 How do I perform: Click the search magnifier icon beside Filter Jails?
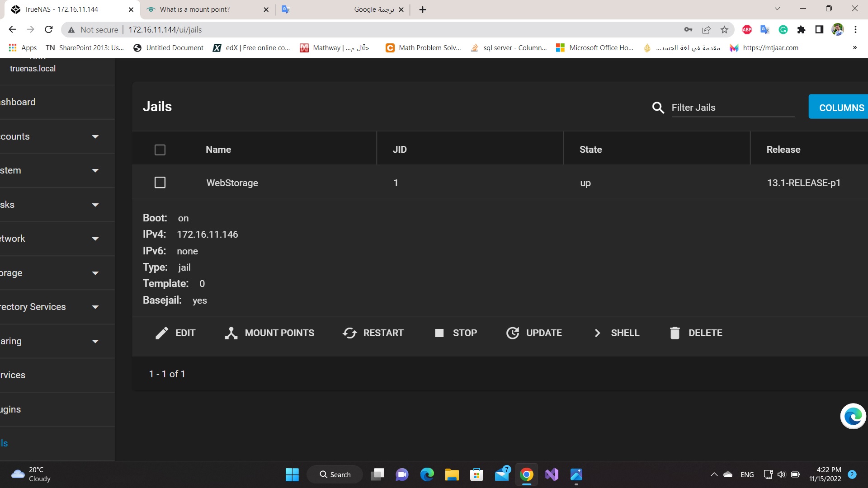pyautogui.click(x=658, y=108)
